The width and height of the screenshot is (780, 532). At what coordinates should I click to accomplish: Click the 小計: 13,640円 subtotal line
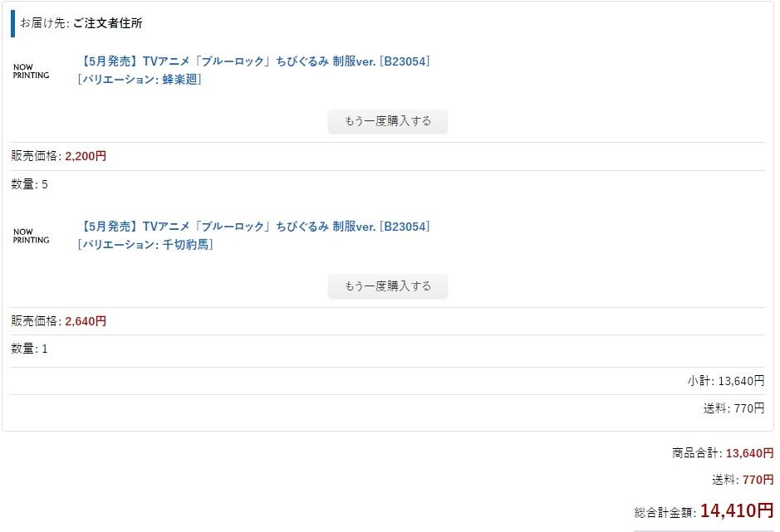(x=726, y=381)
